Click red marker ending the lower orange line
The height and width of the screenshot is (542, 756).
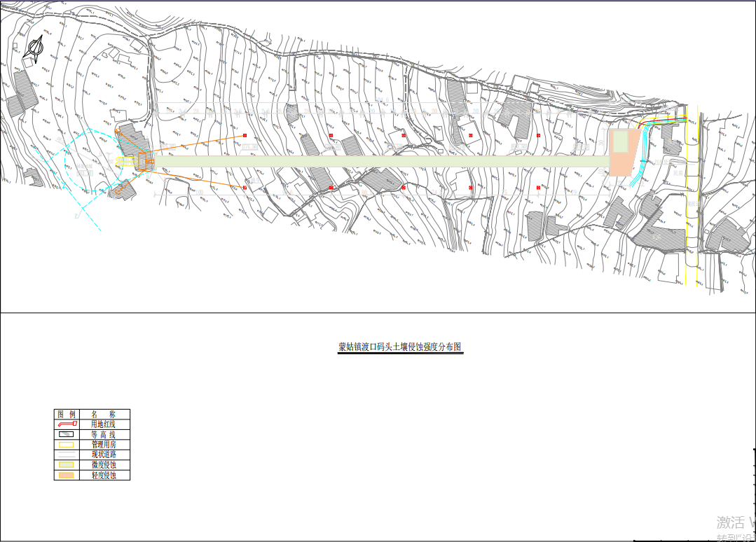[245, 188]
